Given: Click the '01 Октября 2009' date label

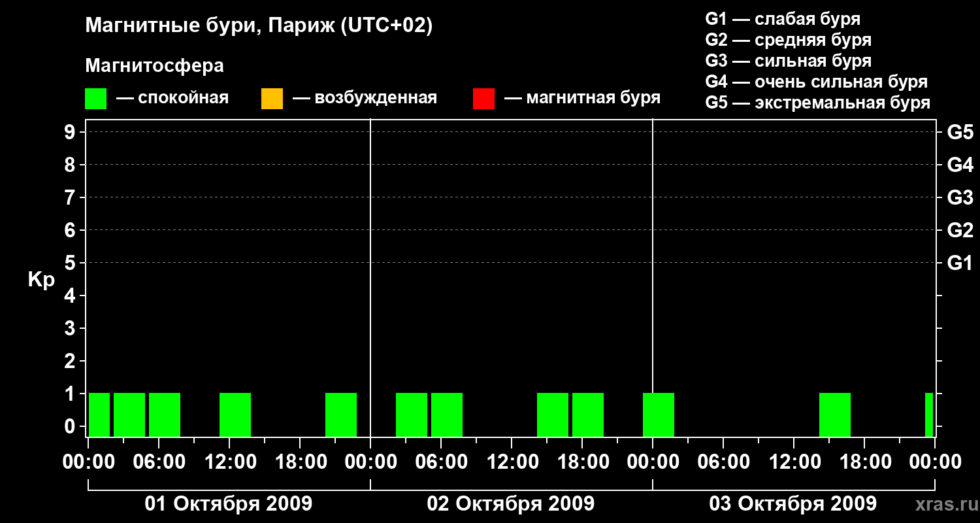Looking at the screenshot, I should tap(229, 504).
